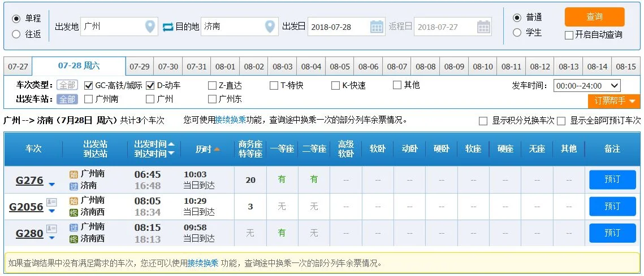Click the origin station icon beside 广州南 in G276 row
Viewport: 644px width, 276px height.
click(74, 174)
